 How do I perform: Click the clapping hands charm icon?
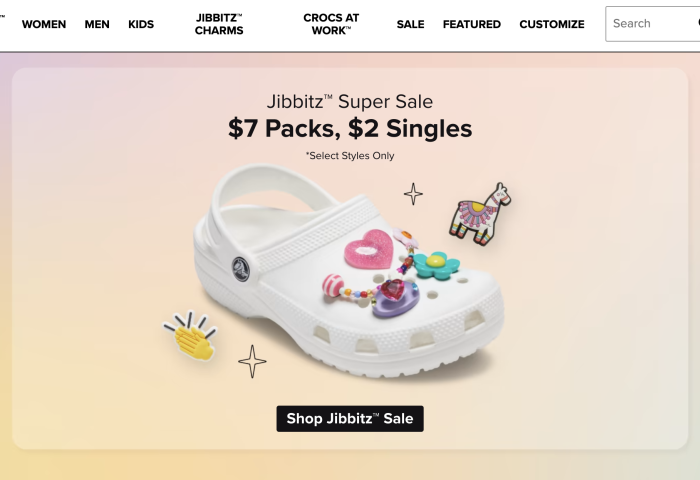[x=191, y=336]
